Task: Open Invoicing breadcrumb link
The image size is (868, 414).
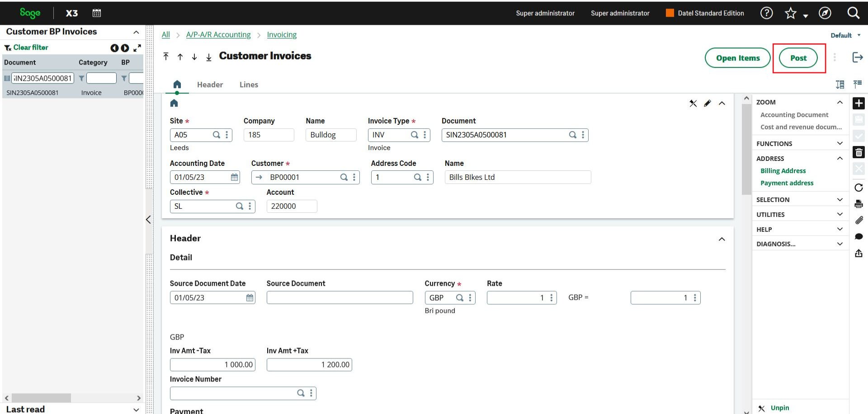Action: (x=282, y=35)
